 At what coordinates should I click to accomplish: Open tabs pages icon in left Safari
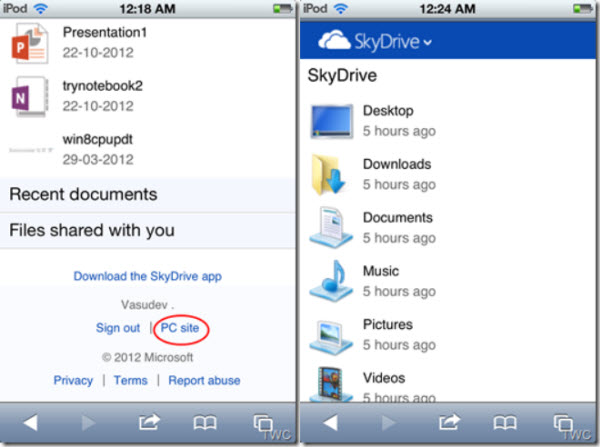263,423
